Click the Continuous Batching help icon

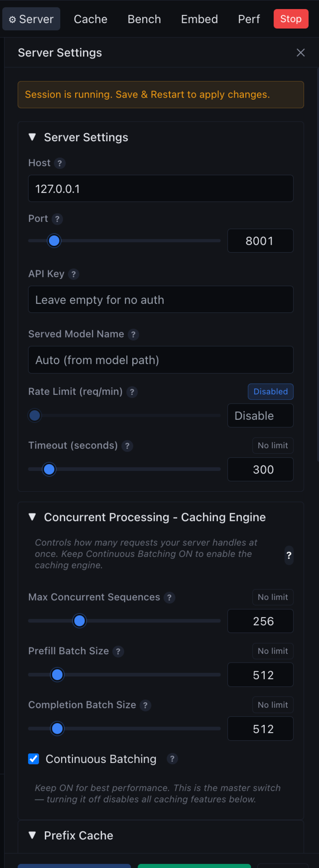point(172,759)
